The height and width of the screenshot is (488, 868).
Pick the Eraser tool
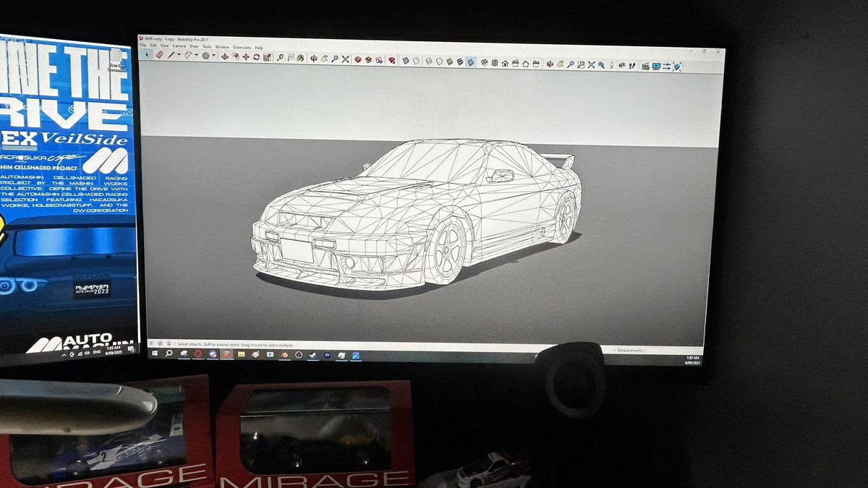coord(160,55)
